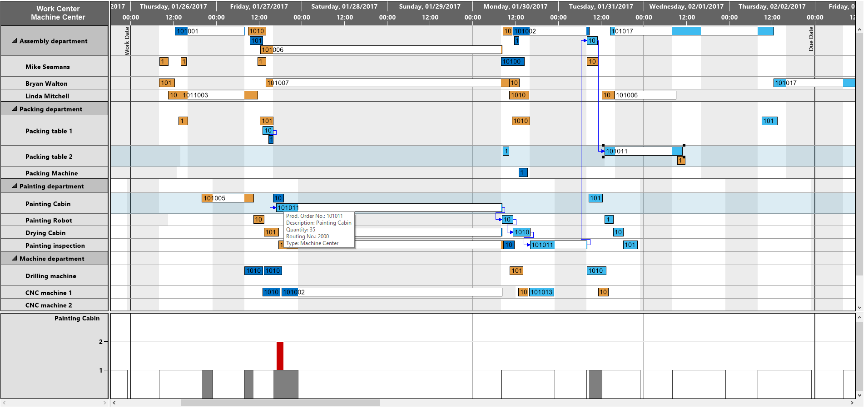868x408 pixels.
Task: Click the Thursday, 01/26/2017 date header
Action: pyautogui.click(x=173, y=7)
